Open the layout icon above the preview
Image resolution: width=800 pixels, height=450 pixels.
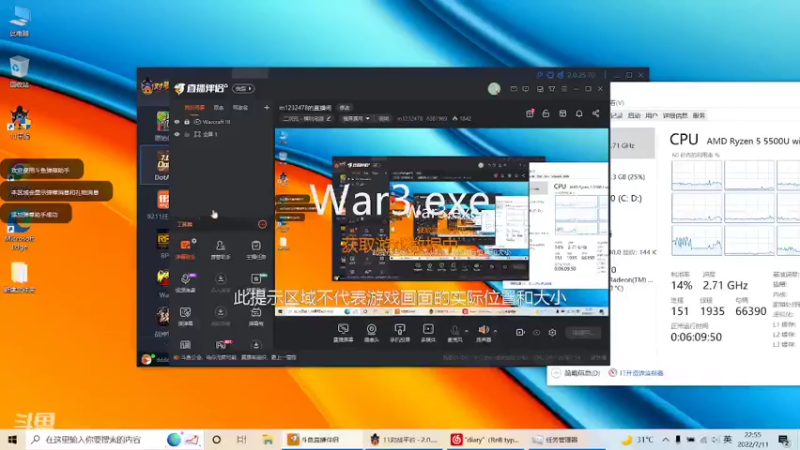562,113
